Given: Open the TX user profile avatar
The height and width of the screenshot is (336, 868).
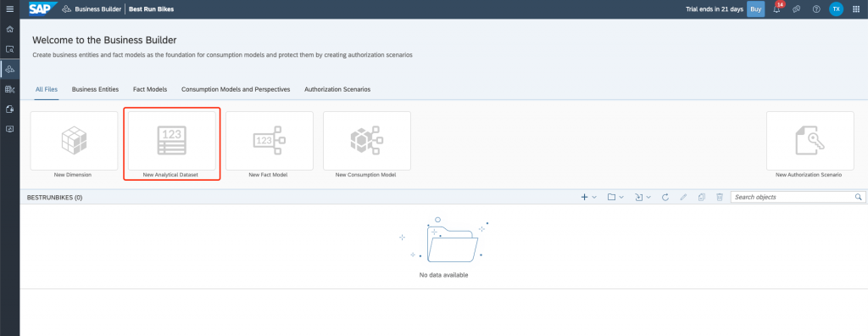Looking at the screenshot, I should (x=836, y=9).
